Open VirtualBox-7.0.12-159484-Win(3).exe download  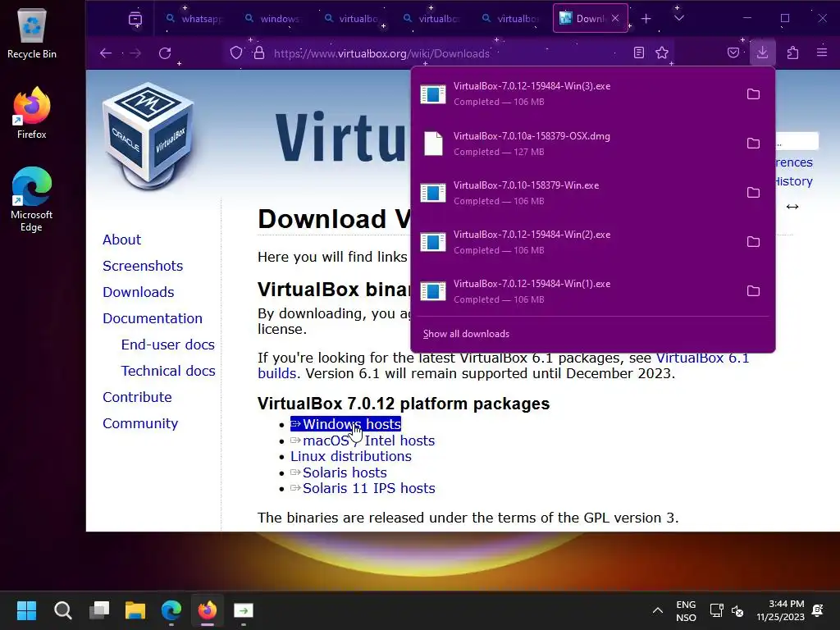576,94
